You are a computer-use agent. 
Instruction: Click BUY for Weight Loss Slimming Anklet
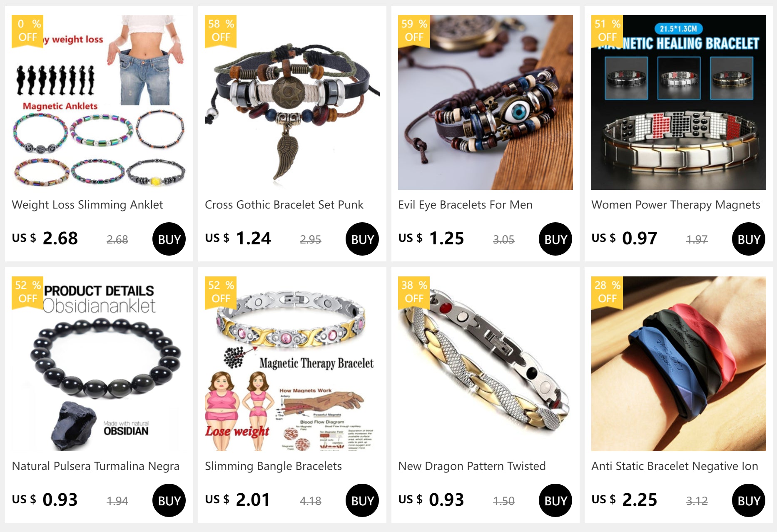[x=169, y=239]
